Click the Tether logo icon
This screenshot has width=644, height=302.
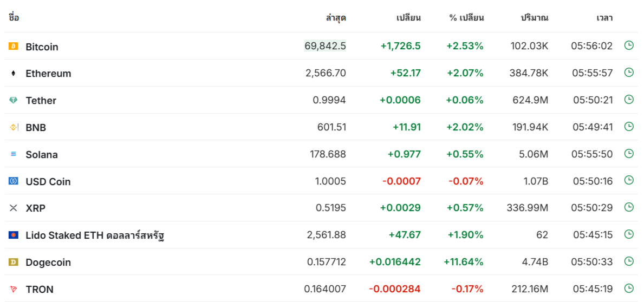click(13, 100)
